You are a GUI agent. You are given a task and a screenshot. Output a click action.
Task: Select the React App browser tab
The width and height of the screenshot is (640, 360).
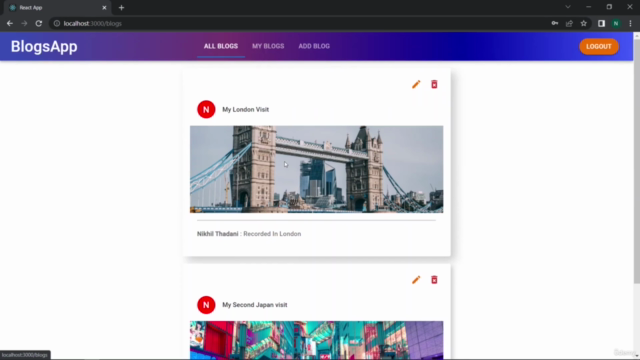(x=57, y=8)
